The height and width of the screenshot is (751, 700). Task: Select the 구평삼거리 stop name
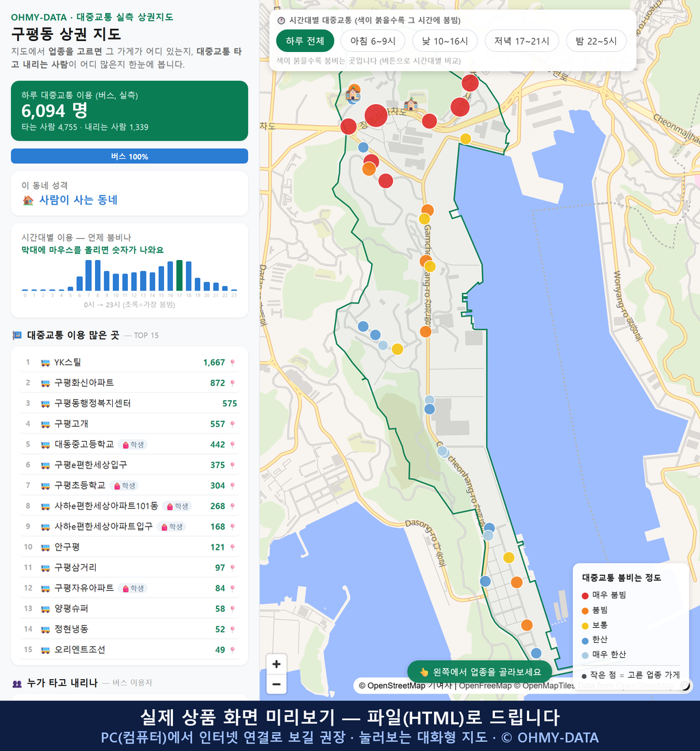pos(75,568)
